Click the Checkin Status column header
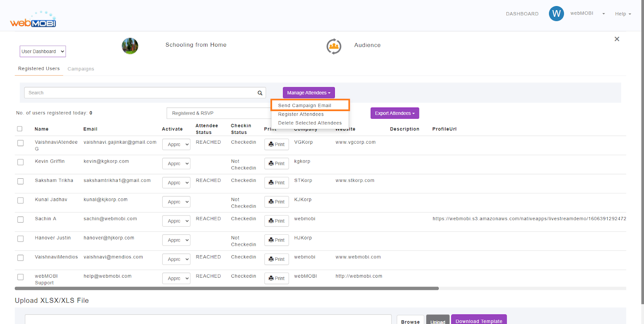Viewport: 644px width, 324px height. coord(241,129)
